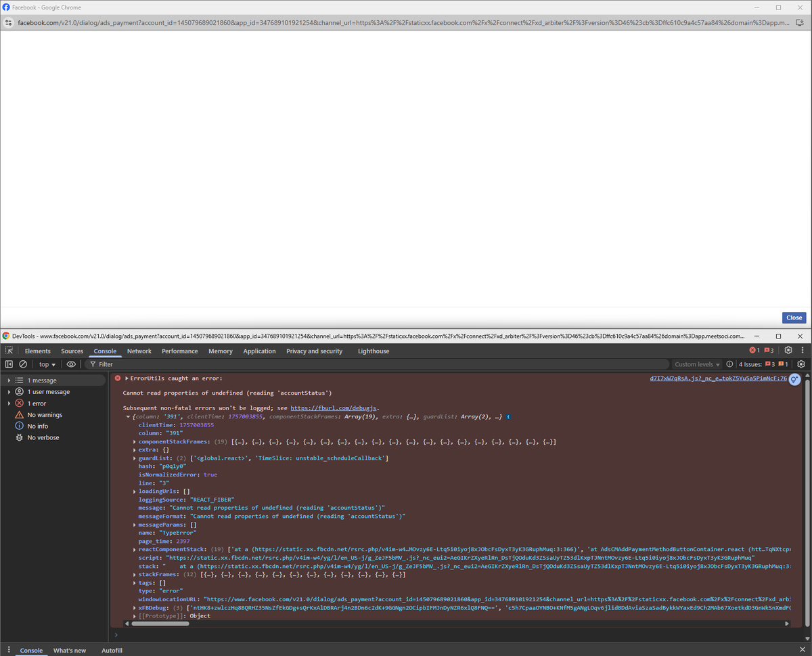Click the red error icon beside ErrorUtils message
Image resolution: width=812 pixels, height=656 pixels.
(x=118, y=378)
